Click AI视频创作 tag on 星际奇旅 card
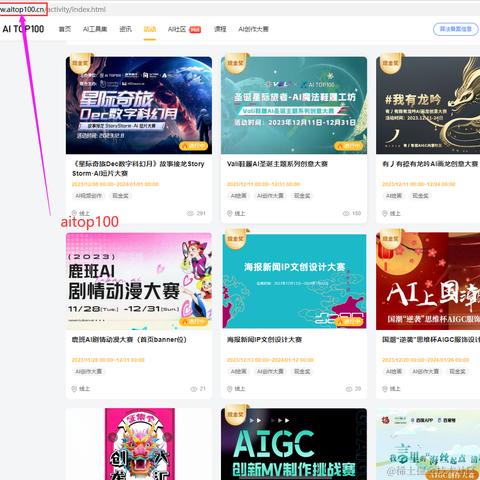 coord(89,196)
